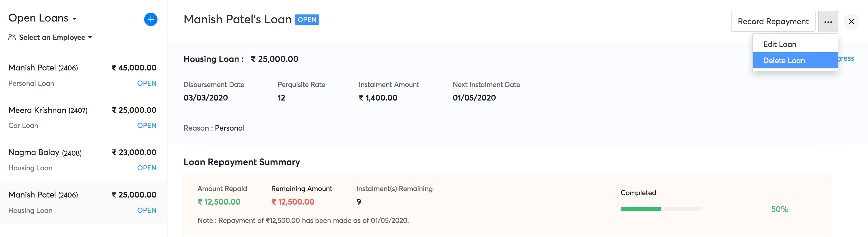
Task: Click the Next Instalment Date 01/05/2020 value
Action: (x=474, y=98)
